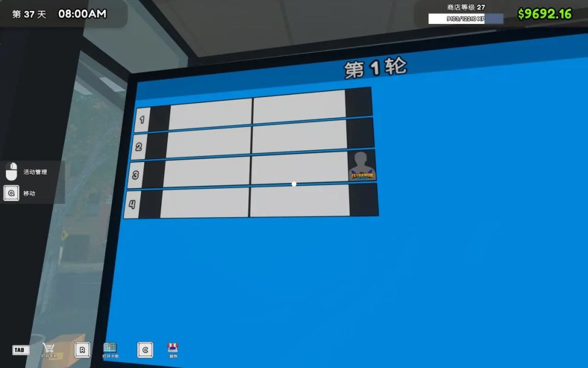
Task: Select row number 3 in bracket table
Action: 136,175
